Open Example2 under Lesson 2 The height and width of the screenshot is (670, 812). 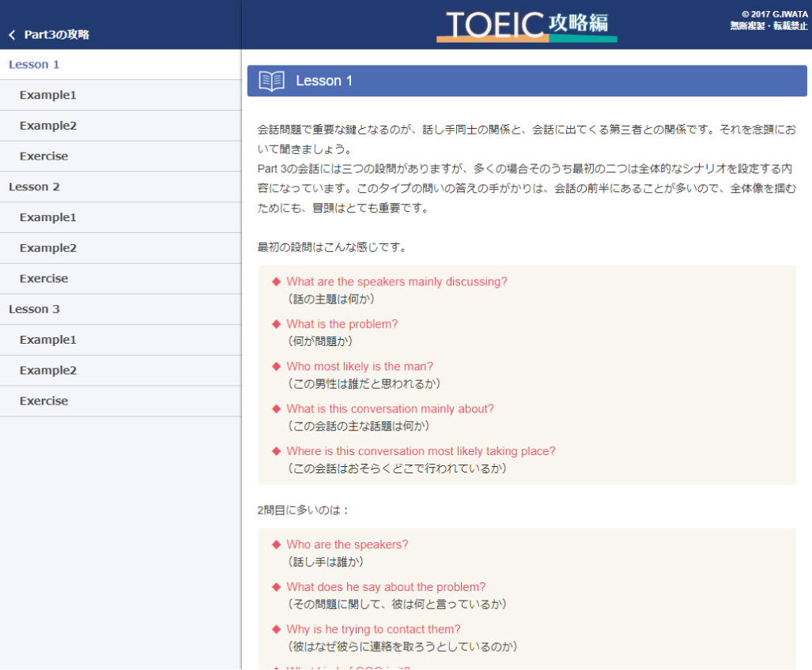pyautogui.click(x=48, y=248)
